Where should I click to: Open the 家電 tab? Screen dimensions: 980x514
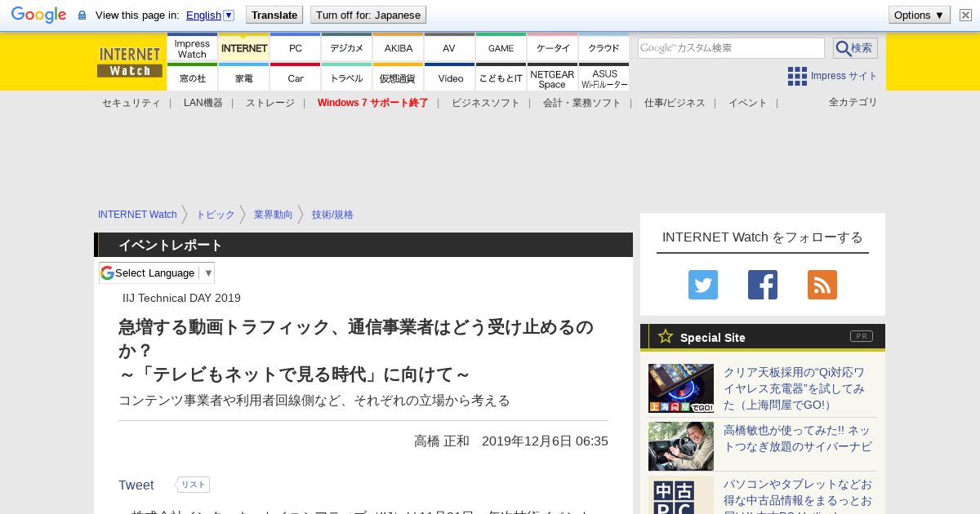[243, 78]
